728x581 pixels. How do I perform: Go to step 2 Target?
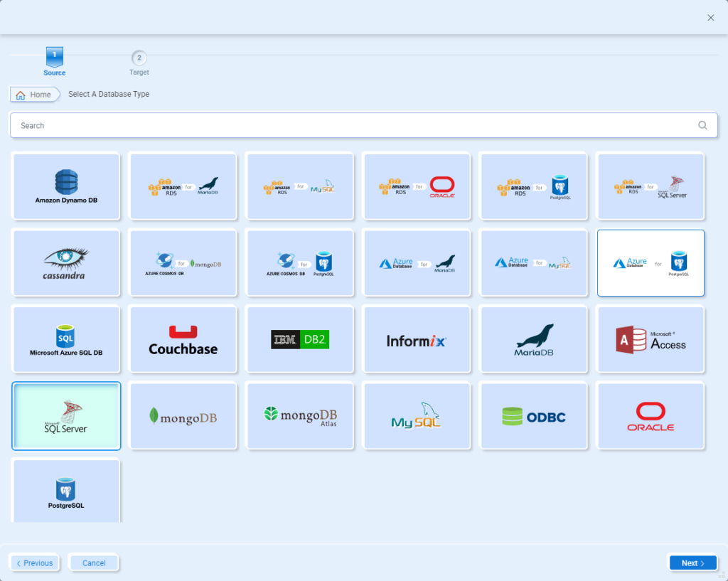click(x=139, y=58)
